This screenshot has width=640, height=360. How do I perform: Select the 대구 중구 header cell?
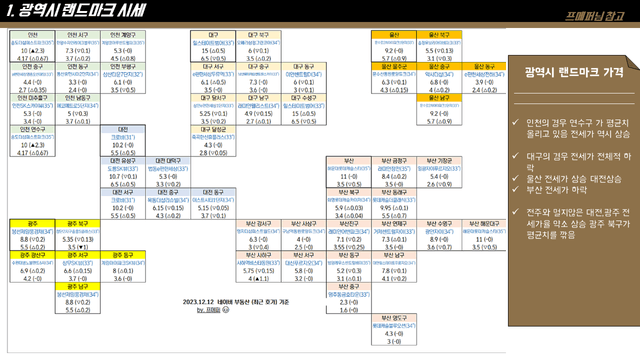coord(258,67)
